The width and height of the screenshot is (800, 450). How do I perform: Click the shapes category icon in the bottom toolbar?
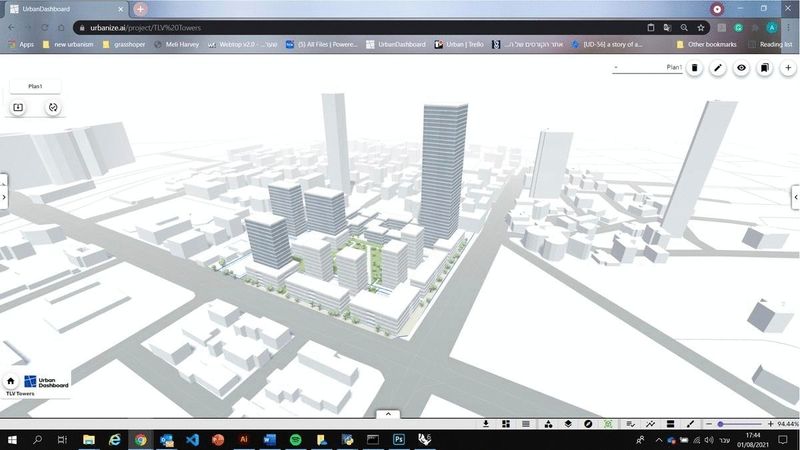548,424
